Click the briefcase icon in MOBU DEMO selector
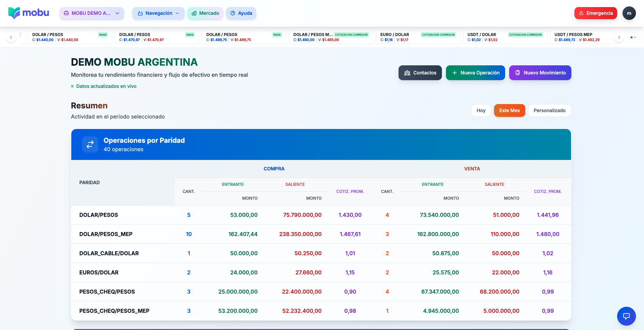 pyautogui.click(x=66, y=13)
